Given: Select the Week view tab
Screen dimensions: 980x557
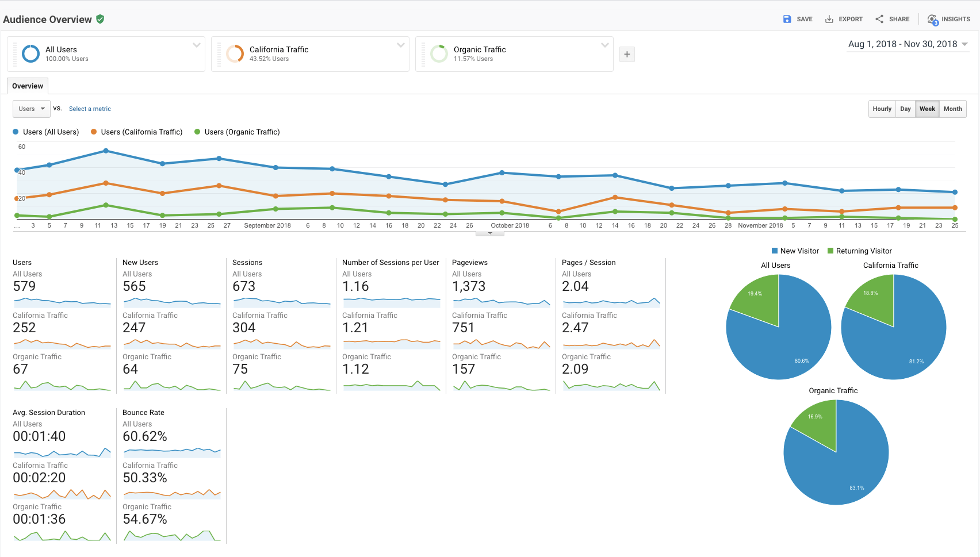Looking at the screenshot, I should pyautogui.click(x=927, y=109).
